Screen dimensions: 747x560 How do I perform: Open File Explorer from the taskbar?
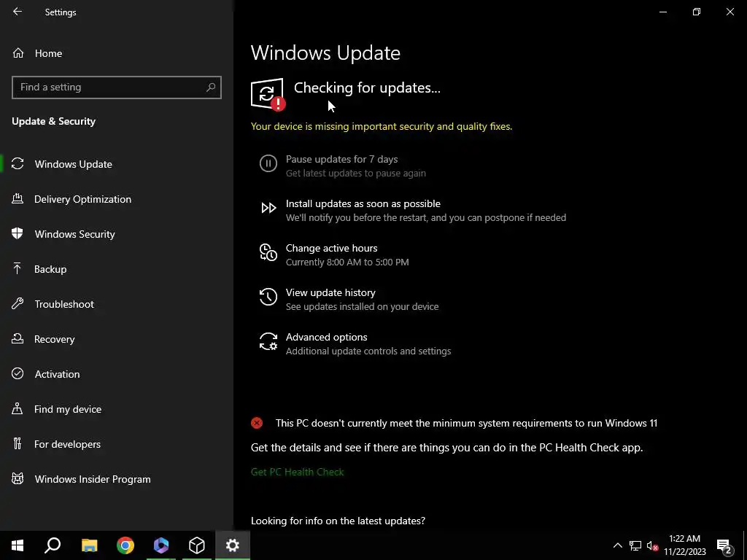[x=89, y=545]
